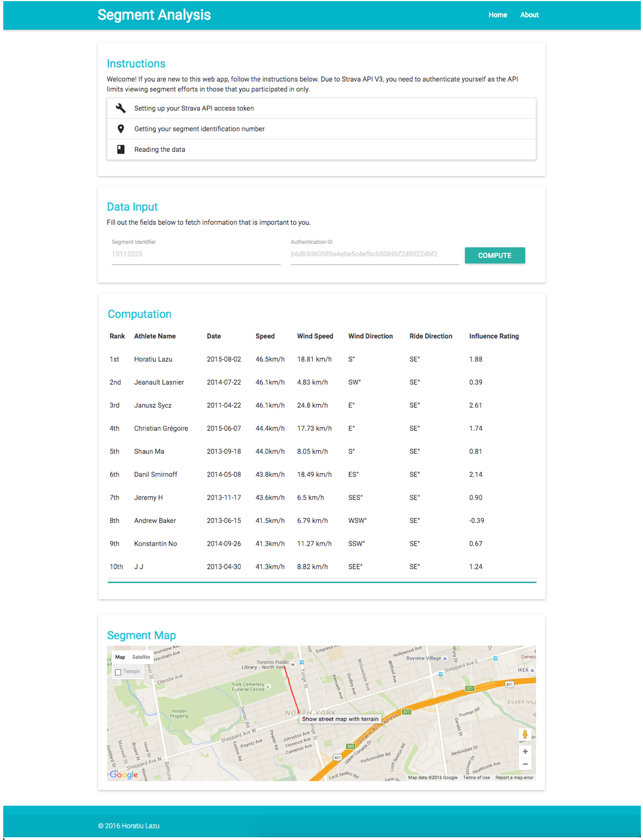Click the York Cemetery Funeral Centre marker icon
Viewport: 643px width, 840px height.
(x=268, y=687)
